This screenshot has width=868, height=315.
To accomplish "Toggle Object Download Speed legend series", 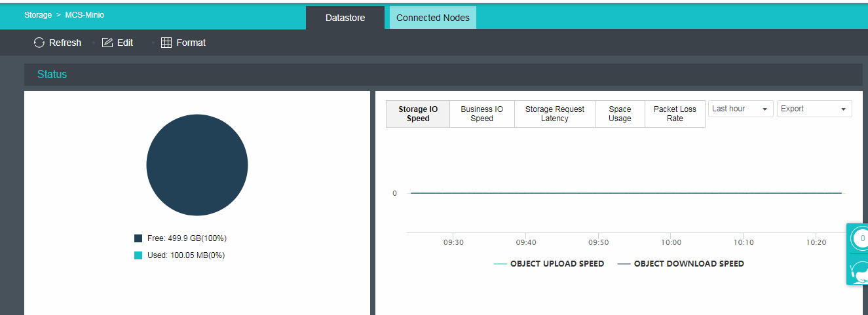I will point(681,264).
